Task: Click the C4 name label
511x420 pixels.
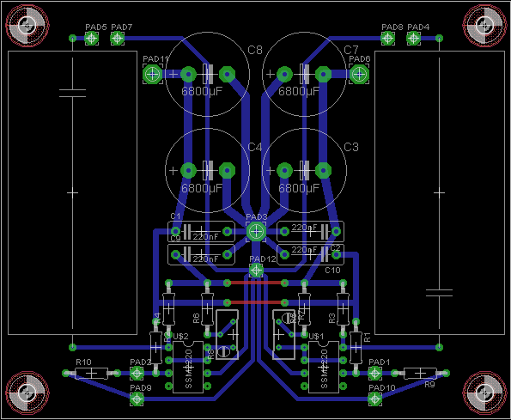Action: [x=255, y=147]
